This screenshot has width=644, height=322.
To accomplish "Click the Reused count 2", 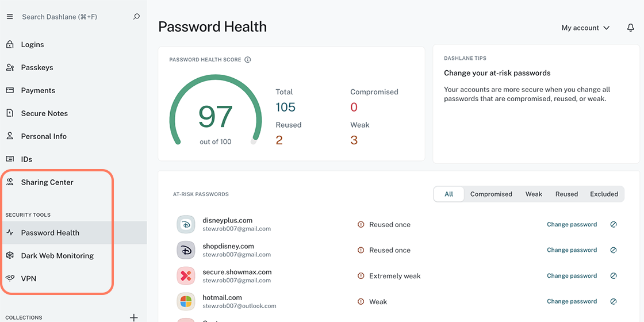I will click(279, 140).
